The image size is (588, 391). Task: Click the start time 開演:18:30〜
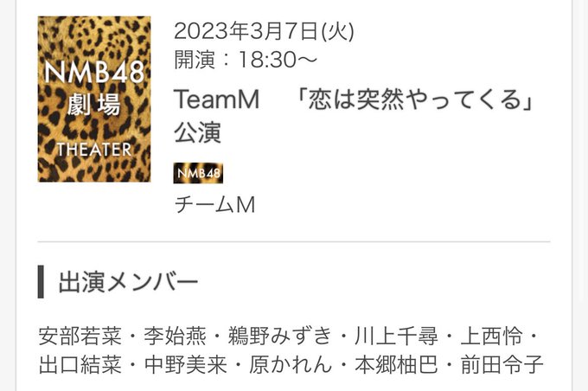point(246,60)
